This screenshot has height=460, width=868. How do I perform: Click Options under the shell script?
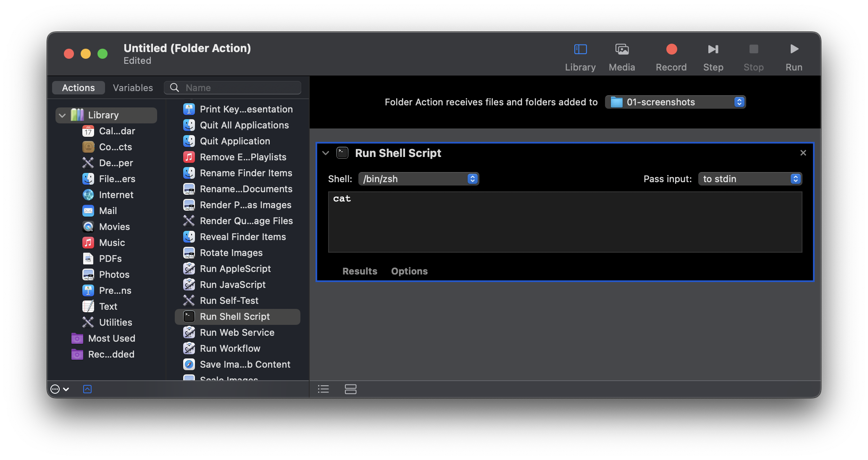coord(409,271)
